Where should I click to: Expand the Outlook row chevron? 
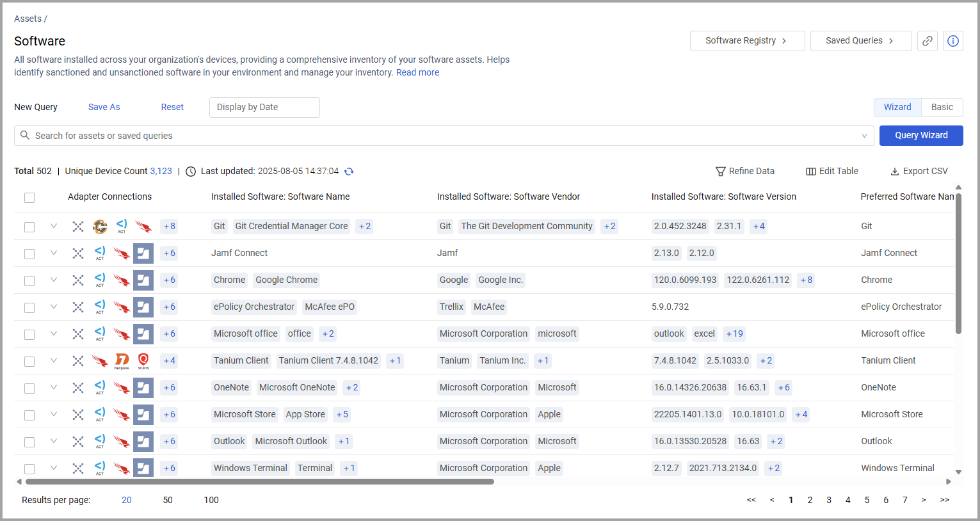pos(54,441)
